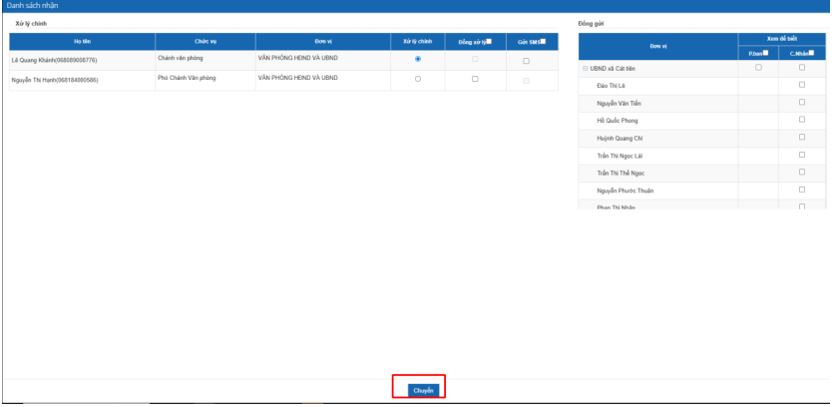Check C.Nhân box for Huỳnh Quang Chí
Screen dimensions: 832x407
(x=802, y=137)
